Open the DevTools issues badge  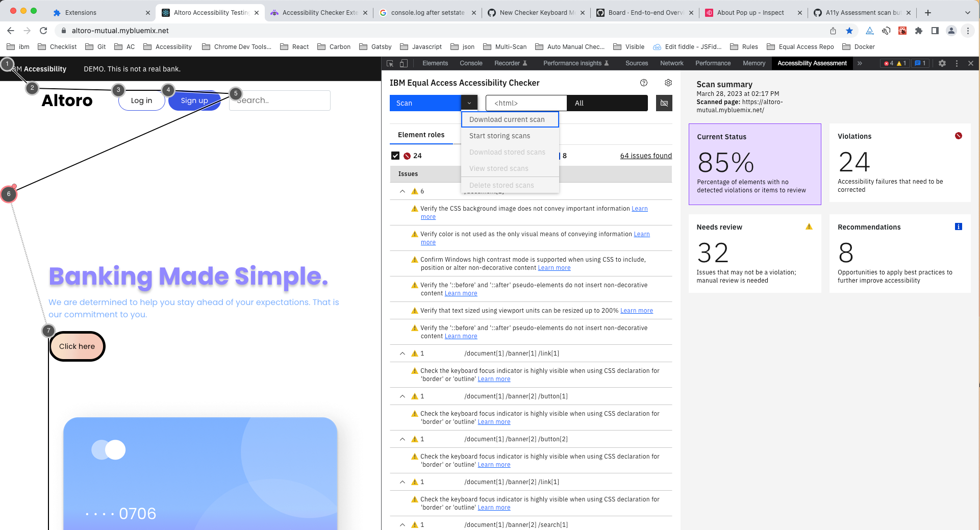click(x=920, y=63)
